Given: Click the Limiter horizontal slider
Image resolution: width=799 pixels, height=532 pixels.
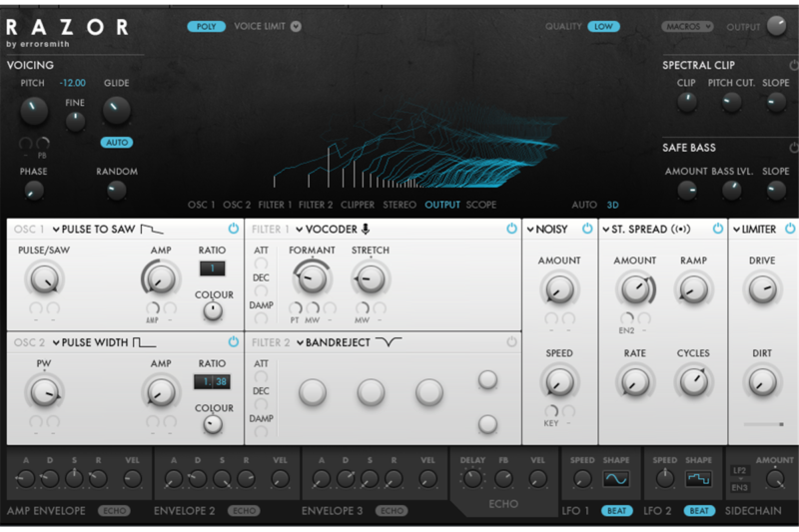Looking at the screenshot, I should click(763, 424).
